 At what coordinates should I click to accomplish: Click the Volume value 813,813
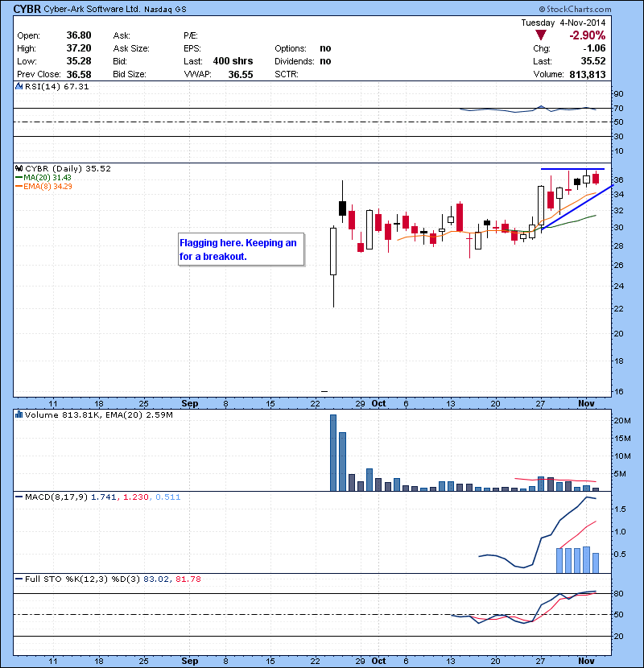click(588, 75)
